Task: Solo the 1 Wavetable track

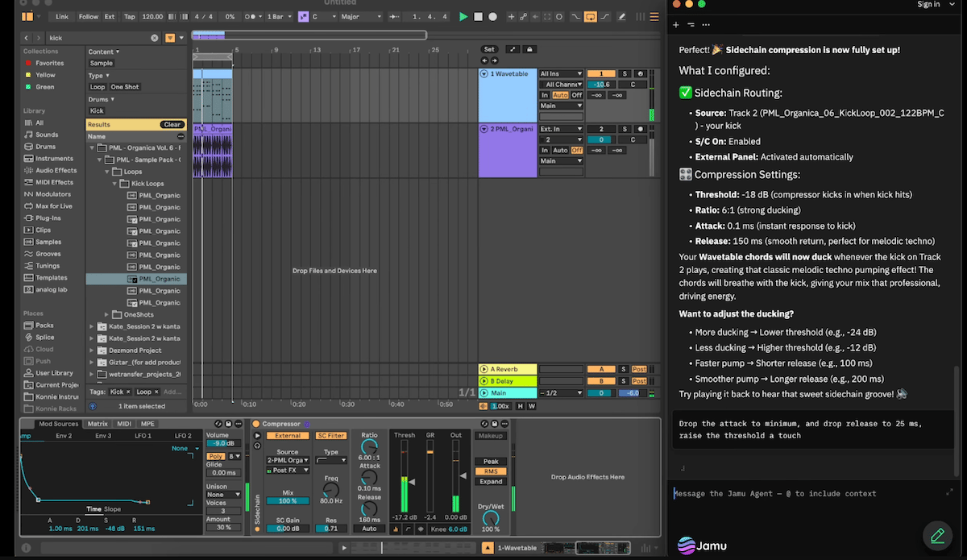Action: (625, 74)
